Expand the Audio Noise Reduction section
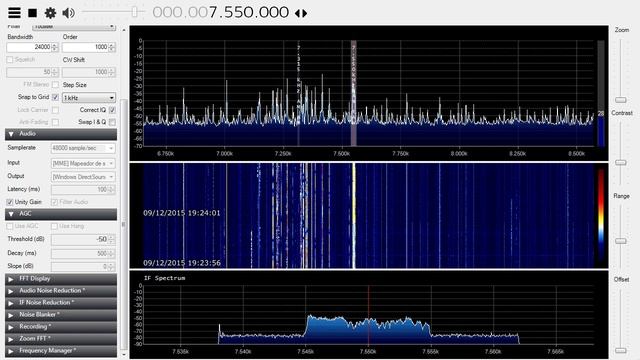 [x=61, y=291]
